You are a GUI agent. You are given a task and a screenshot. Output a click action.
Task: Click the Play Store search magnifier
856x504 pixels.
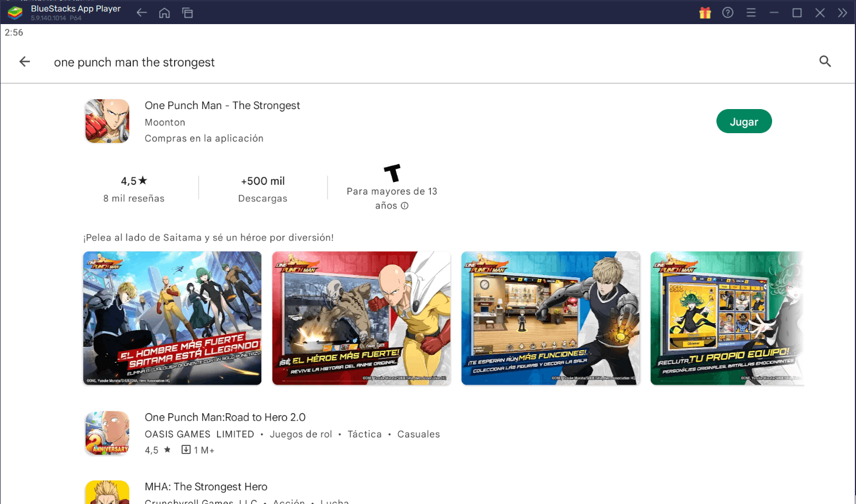[825, 61]
